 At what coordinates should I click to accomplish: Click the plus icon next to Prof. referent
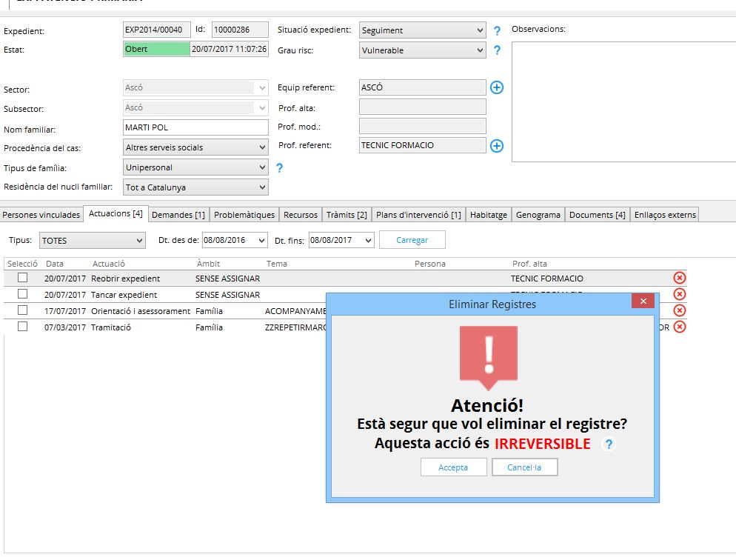[x=497, y=146]
